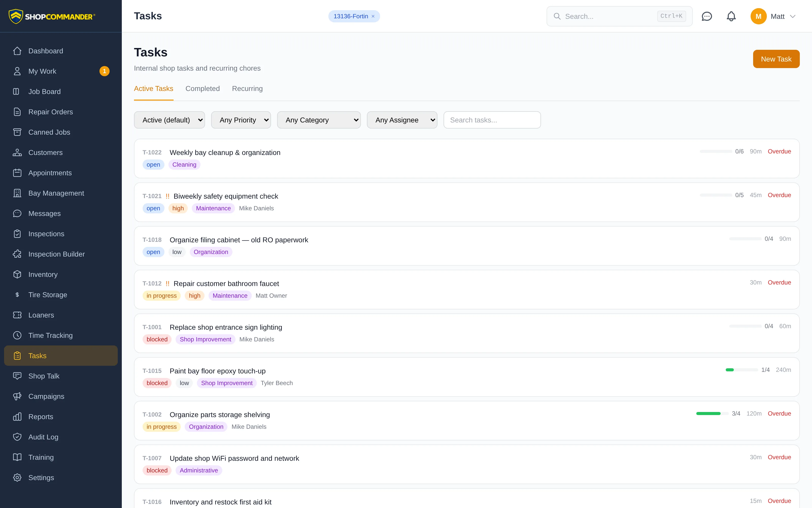Focus the Search tasks input
This screenshot has height=508, width=812.
492,120
